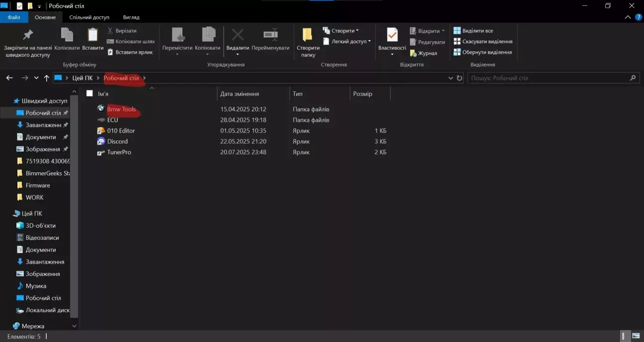This screenshot has width=644, height=342.
Task: Select the "Вирізати" scissors command
Action: (x=122, y=31)
